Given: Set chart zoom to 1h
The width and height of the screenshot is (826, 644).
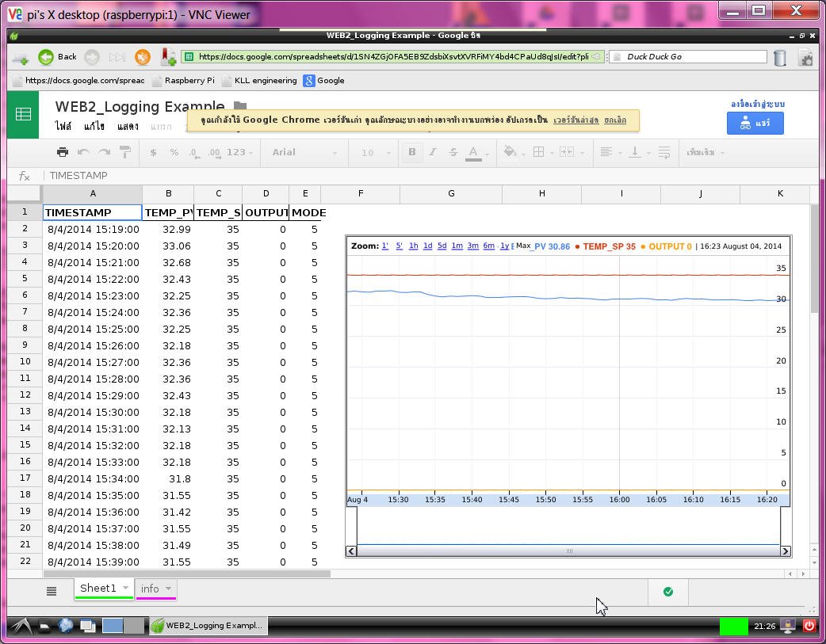Looking at the screenshot, I should tap(413, 246).
